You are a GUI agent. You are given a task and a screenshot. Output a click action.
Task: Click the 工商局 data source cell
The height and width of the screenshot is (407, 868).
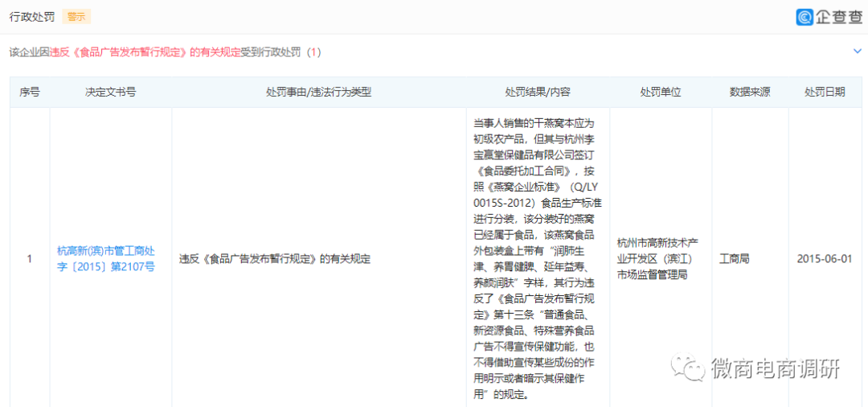[x=734, y=259]
